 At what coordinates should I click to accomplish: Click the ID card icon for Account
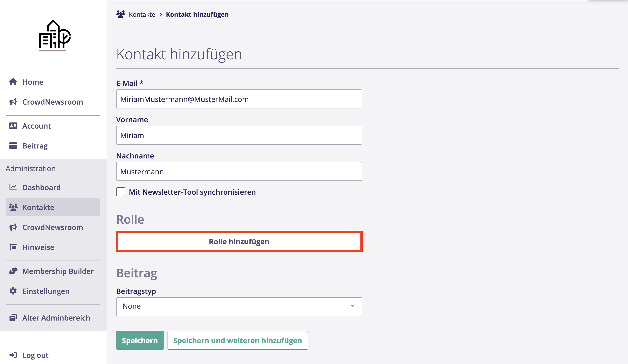[13, 126]
